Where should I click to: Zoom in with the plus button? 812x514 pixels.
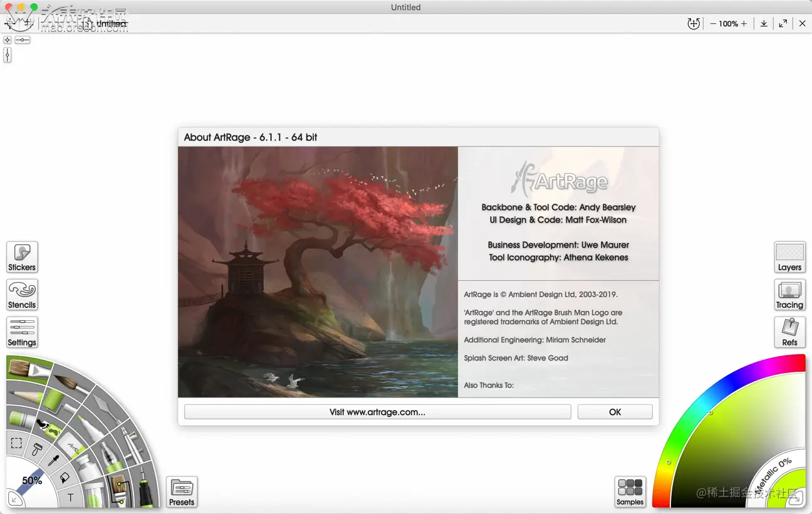[x=744, y=24]
